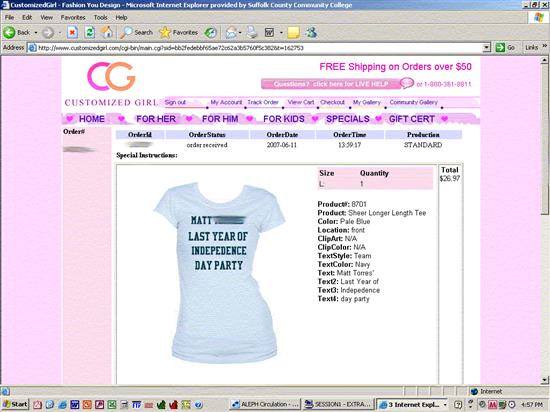550x412 pixels.
Task: Open the SPECIALS navigation tab
Action: pos(348,119)
